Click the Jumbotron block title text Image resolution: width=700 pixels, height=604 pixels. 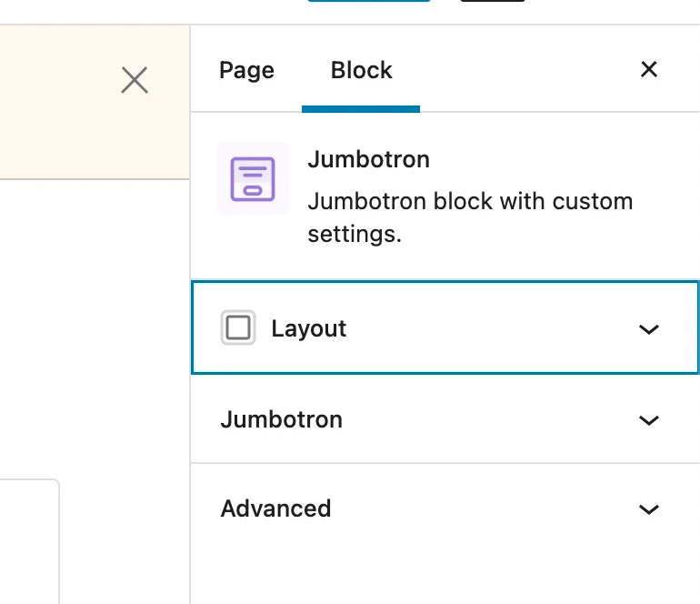368,159
